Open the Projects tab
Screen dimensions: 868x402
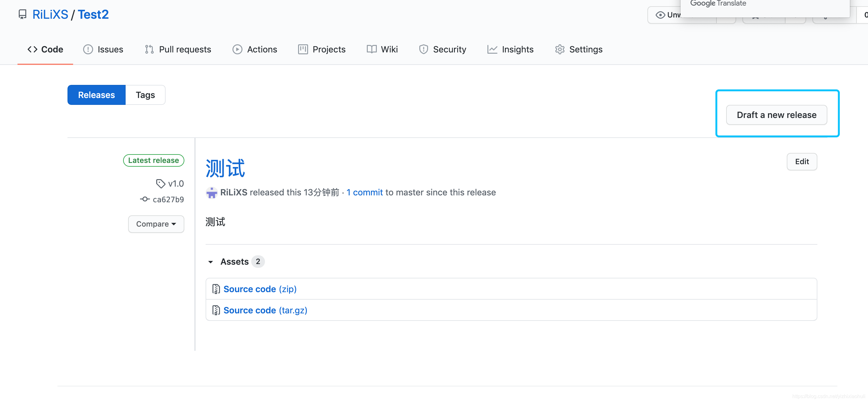pos(322,50)
